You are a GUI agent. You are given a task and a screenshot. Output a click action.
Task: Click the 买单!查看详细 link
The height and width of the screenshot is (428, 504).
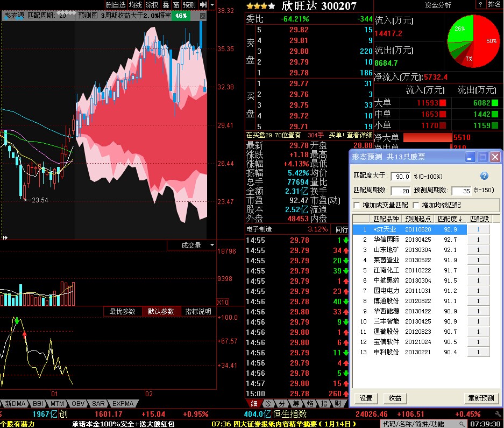350,135
